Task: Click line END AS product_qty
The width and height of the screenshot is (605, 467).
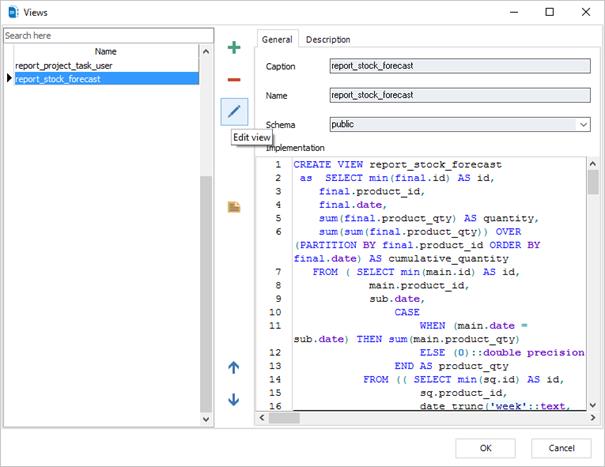Action: click(x=451, y=366)
